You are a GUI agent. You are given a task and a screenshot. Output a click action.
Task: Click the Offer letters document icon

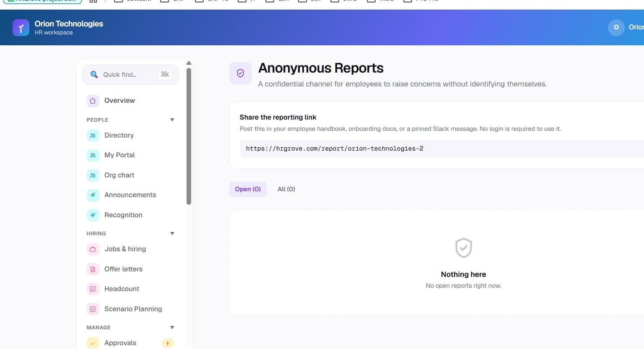(93, 269)
